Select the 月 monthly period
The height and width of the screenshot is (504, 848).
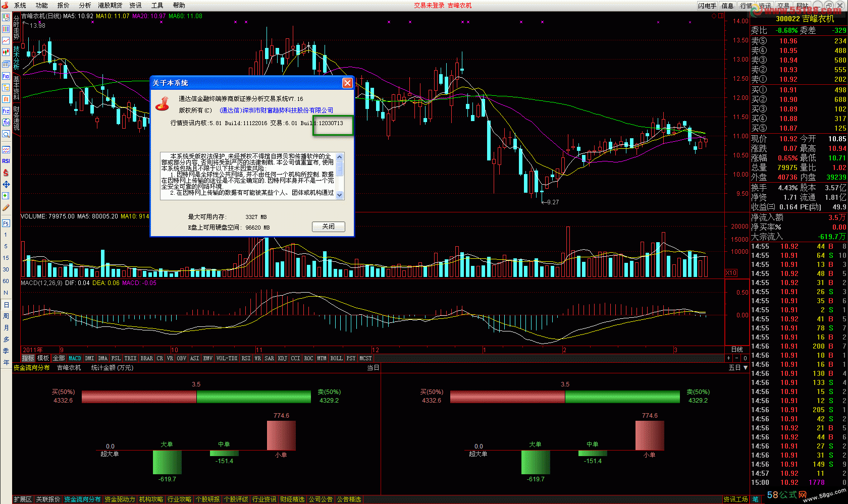pos(6,328)
